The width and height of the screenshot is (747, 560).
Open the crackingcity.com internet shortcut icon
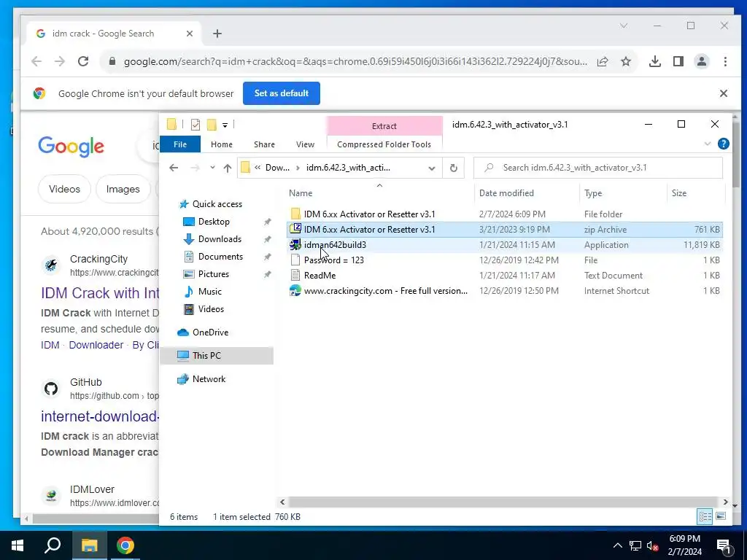[295, 290]
